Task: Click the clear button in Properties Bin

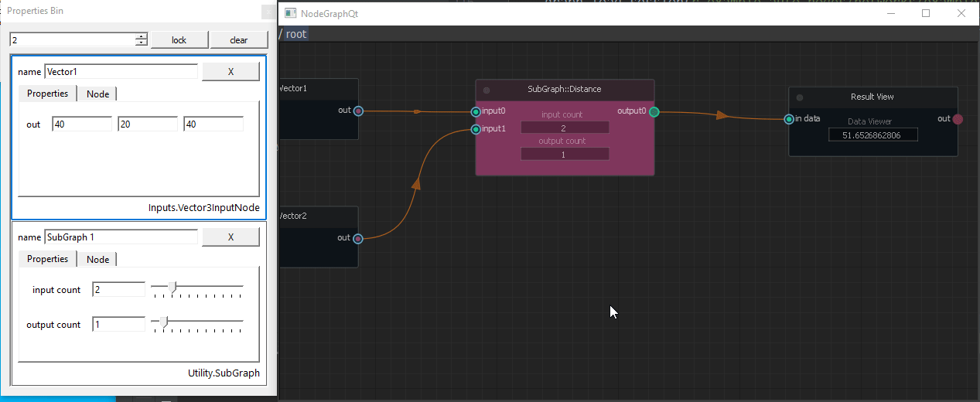Action: [239, 40]
